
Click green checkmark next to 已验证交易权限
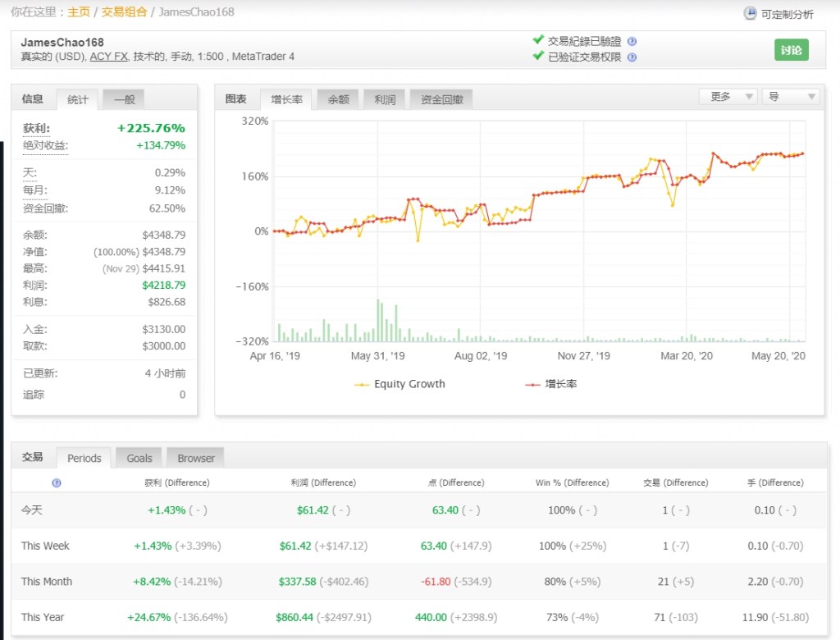[x=538, y=57]
